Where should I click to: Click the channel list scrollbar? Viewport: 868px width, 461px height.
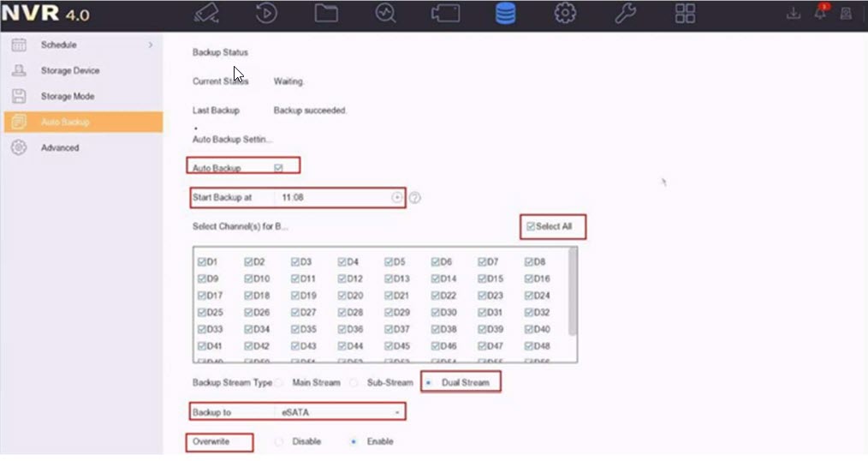pos(572,291)
